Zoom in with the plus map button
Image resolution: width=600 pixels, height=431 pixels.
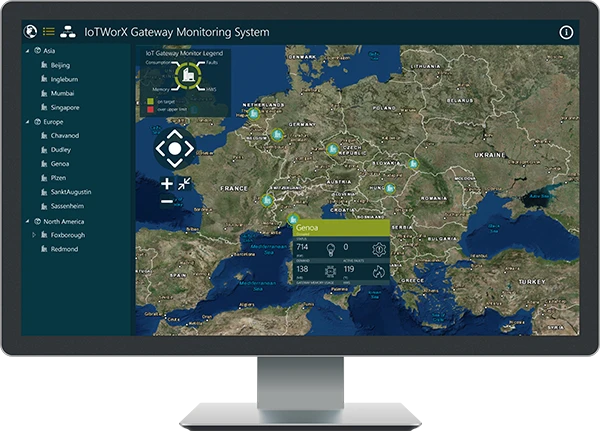point(166,184)
